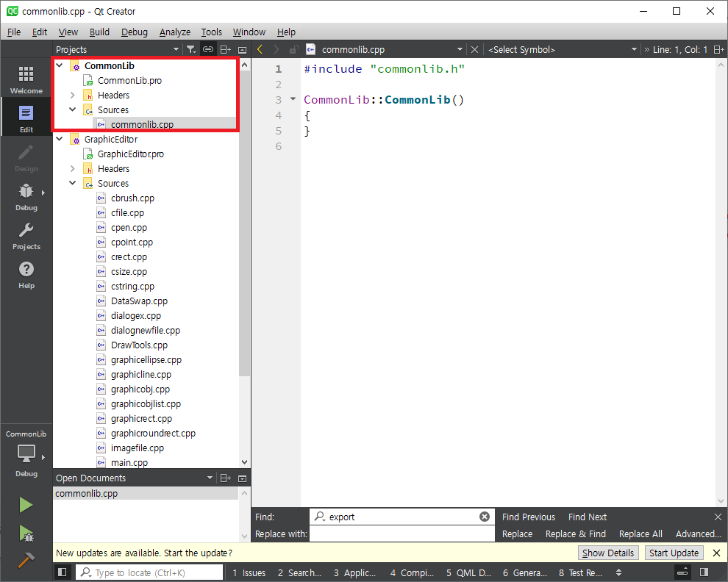The image size is (728, 582).
Task: Open the Debug menu
Action: tap(134, 32)
